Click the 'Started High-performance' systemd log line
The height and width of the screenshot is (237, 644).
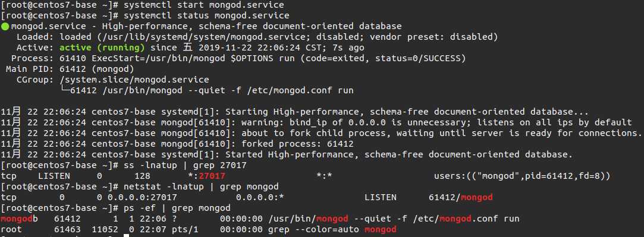[x=287, y=154]
